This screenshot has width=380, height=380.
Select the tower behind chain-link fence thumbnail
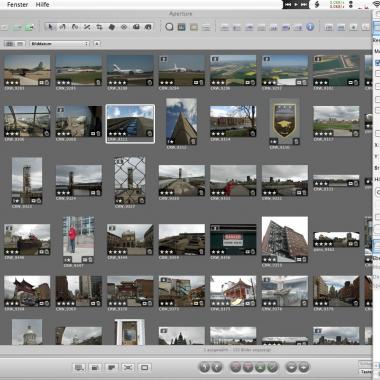click(x=130, y=180)
